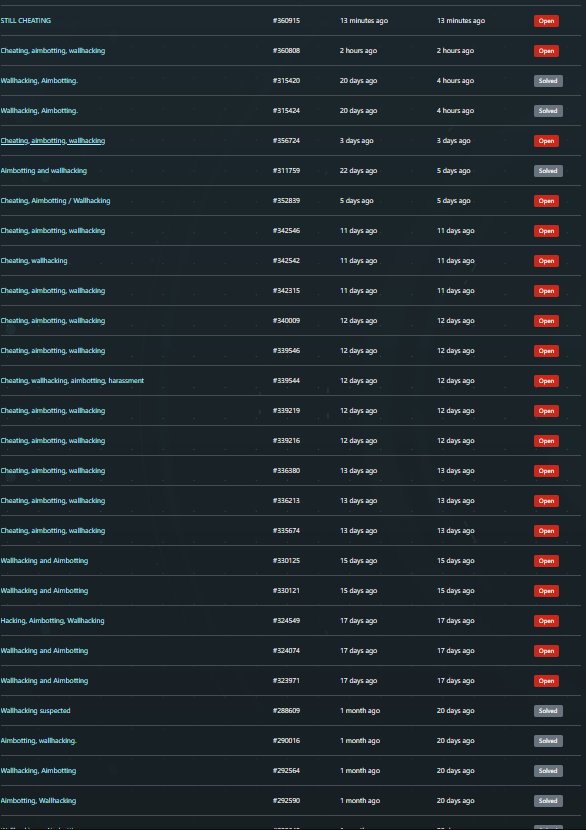The height and width of the screenshot is (830, 586).
Task: Click 1 month ago in row #288609
Action: tap(360, 710)
